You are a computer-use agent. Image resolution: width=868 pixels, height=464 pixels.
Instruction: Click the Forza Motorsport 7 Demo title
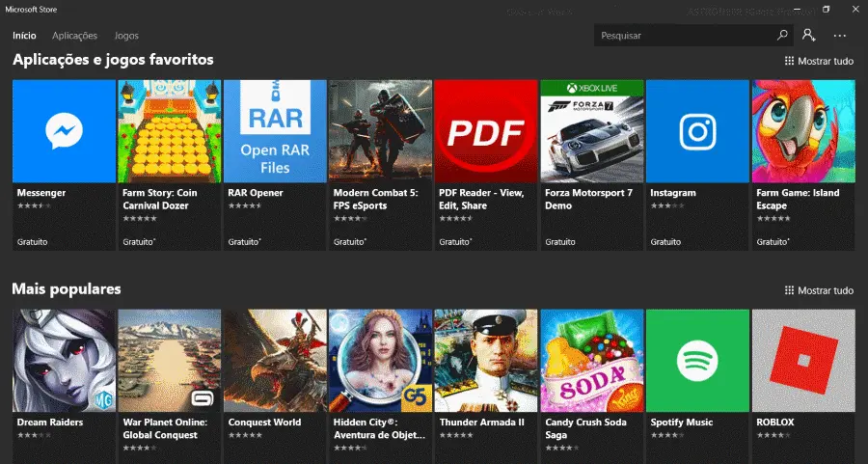(588, 200)
